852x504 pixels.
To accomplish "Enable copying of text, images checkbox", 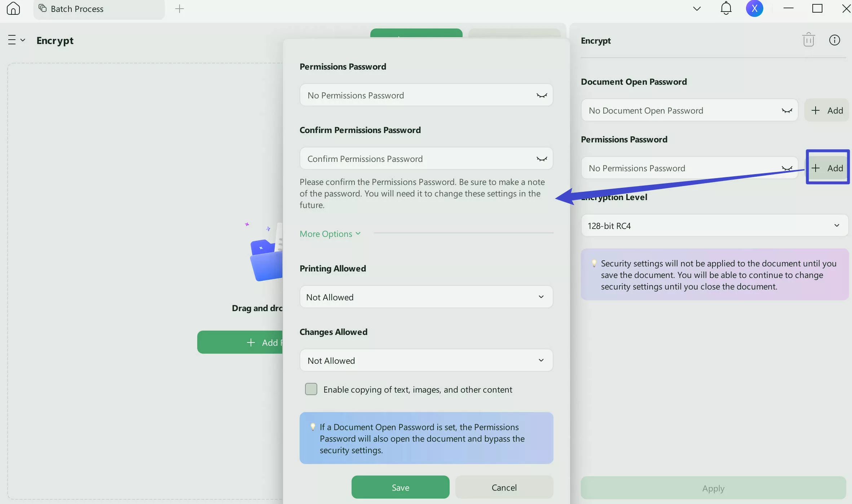I will click(x=311, y=389).
